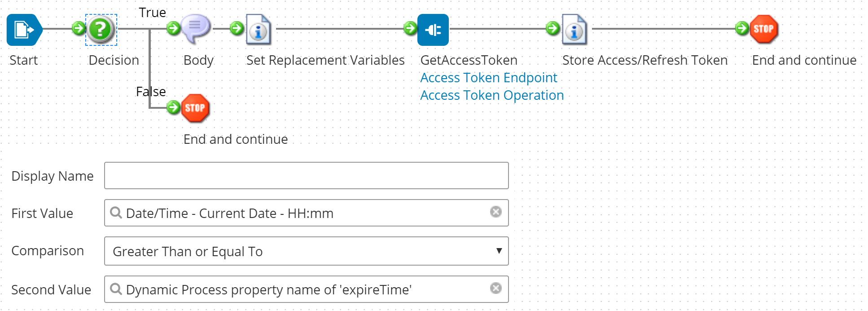The width and height of the screenshot is (868, 311).
Task: Click Second Value search magnifier icon
Action: coord(116,289)
